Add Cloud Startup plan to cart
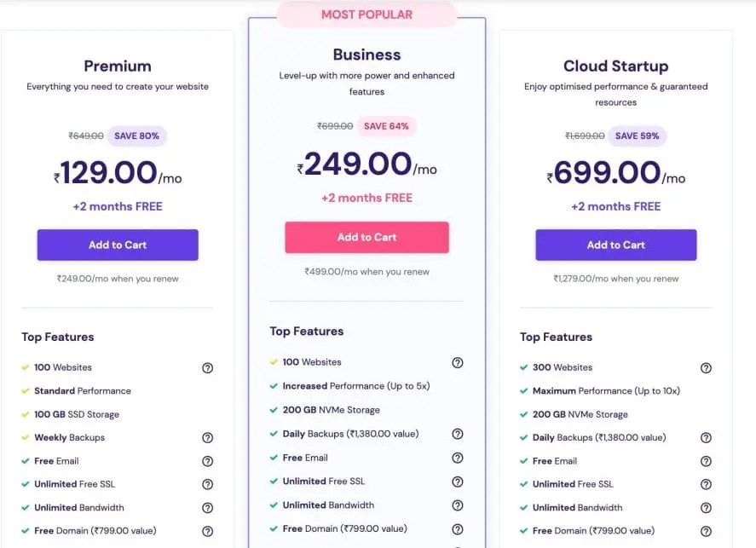Viewport: 756px width, 548px height. tap(615, 245)
